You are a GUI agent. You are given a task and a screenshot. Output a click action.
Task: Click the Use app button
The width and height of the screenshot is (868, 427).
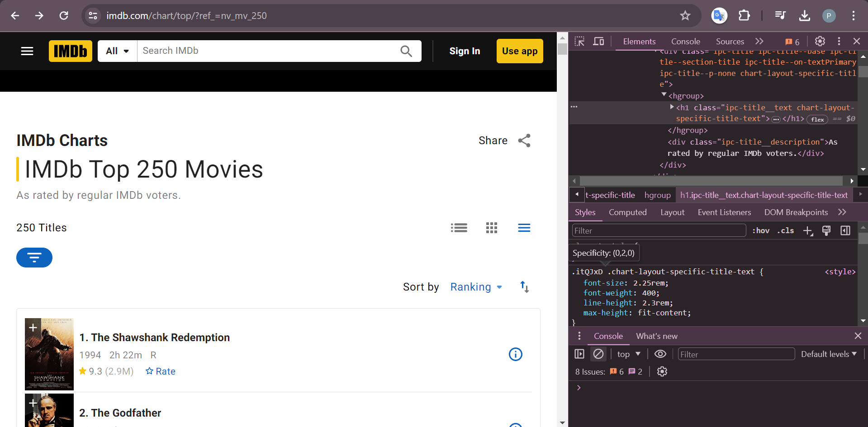tap(520, 51)
